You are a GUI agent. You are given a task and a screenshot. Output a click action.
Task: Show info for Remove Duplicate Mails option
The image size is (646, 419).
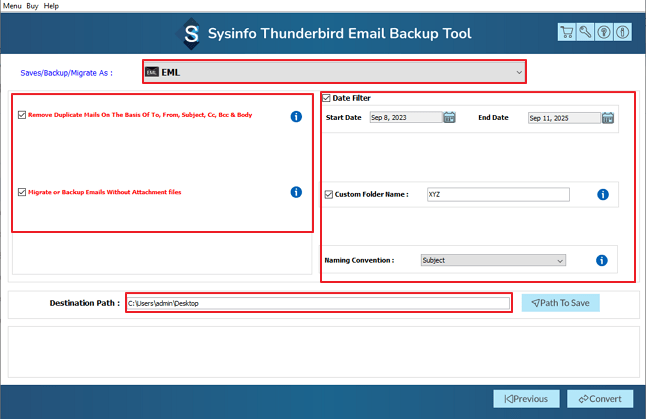(296, 117)
